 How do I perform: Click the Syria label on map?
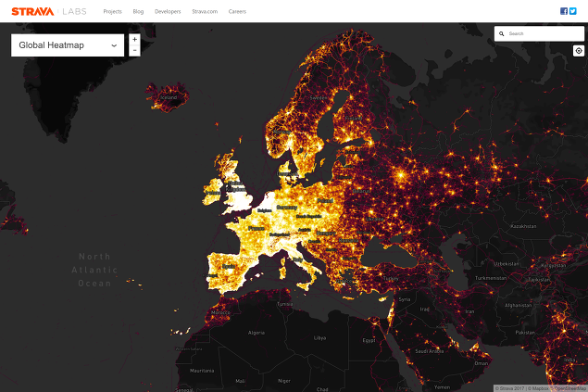(x=405, y=299)
